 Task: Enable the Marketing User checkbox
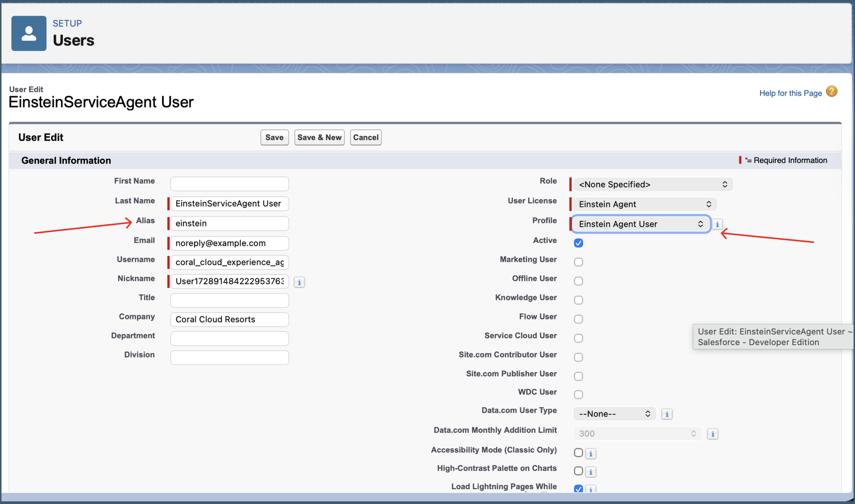[578, 262]
